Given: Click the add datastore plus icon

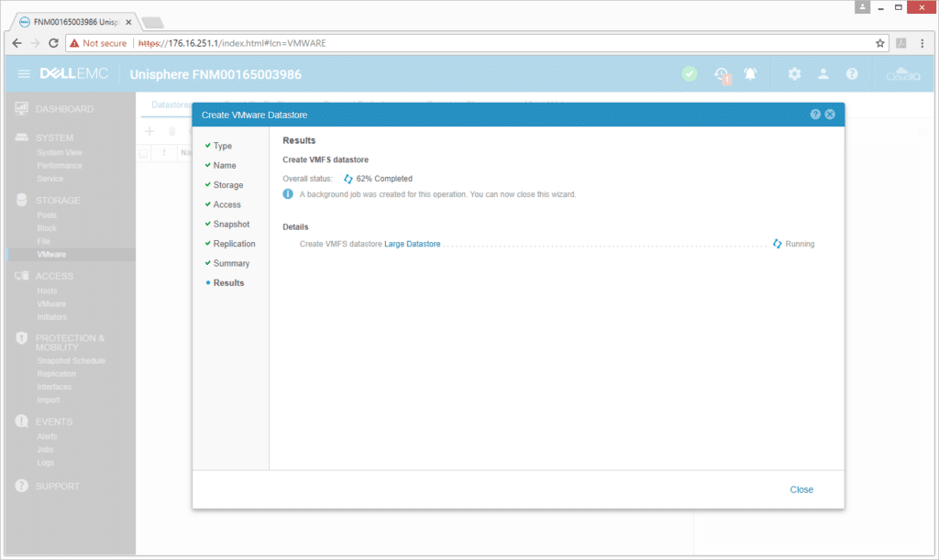Looking at the screenshot, I should (149, 131).
